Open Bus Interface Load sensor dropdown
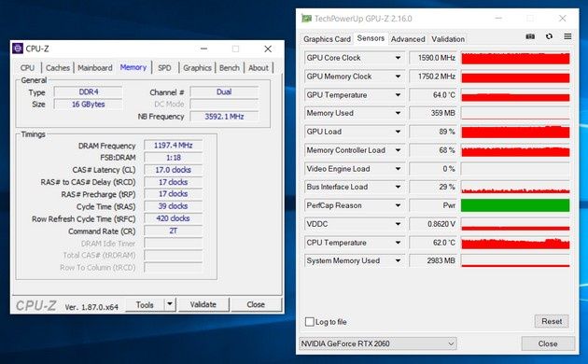 coord(398,187)
